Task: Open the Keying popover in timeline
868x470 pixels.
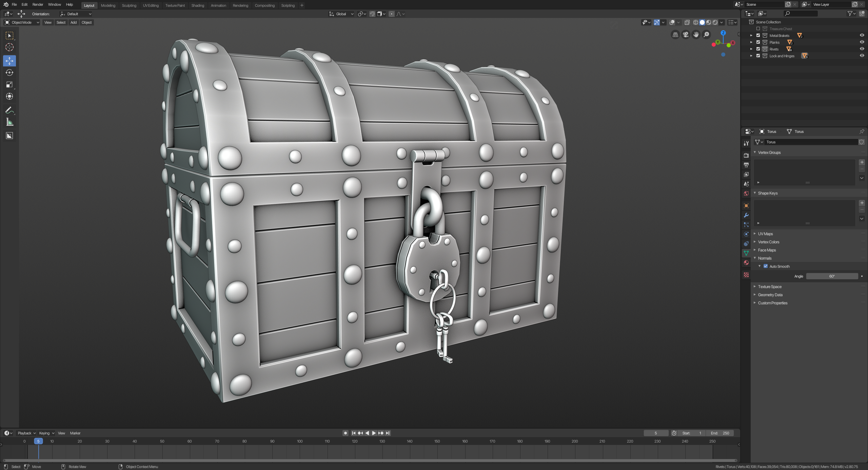Action: (46, 433)
